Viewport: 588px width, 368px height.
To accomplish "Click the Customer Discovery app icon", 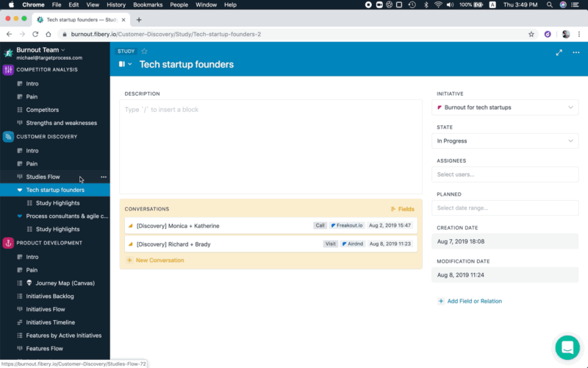I will (x=8, y=137).
